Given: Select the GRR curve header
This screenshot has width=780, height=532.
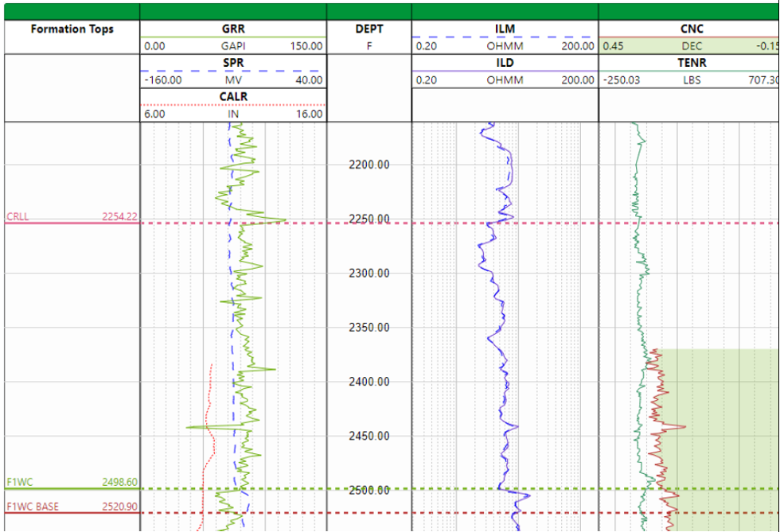Looking at the screenshot, I should tap(233, 29).
